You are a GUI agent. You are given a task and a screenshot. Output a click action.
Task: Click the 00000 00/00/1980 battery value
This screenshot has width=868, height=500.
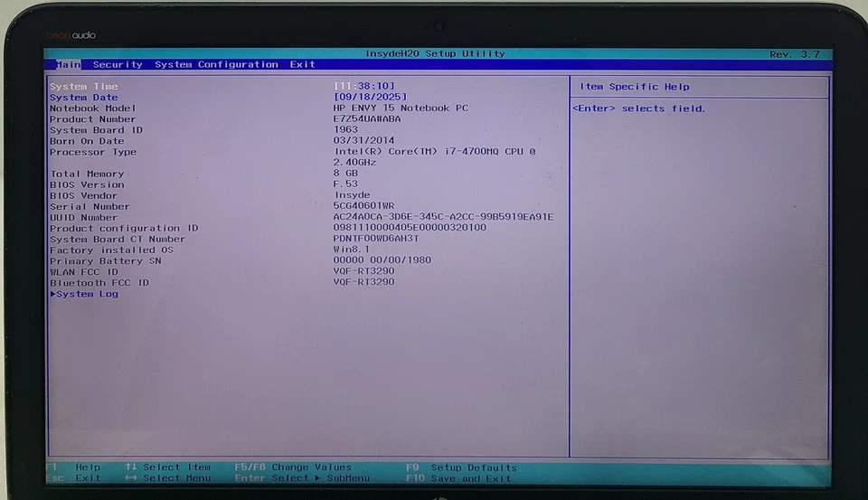[x=382, y=259]
